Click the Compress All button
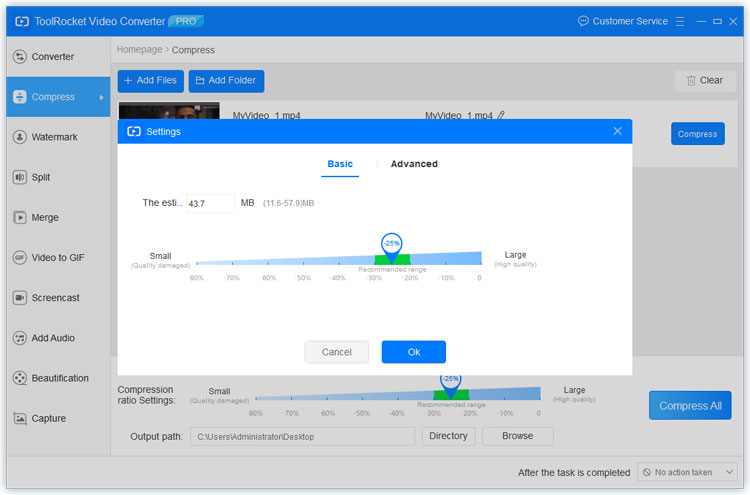Viewport: 750px width, 495px height. (690, 406)
